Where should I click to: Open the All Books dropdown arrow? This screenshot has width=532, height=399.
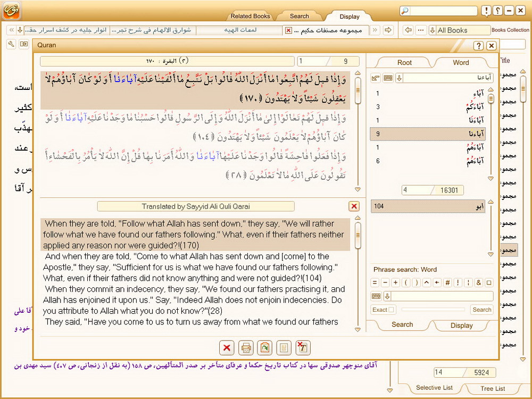pos(432,30)
